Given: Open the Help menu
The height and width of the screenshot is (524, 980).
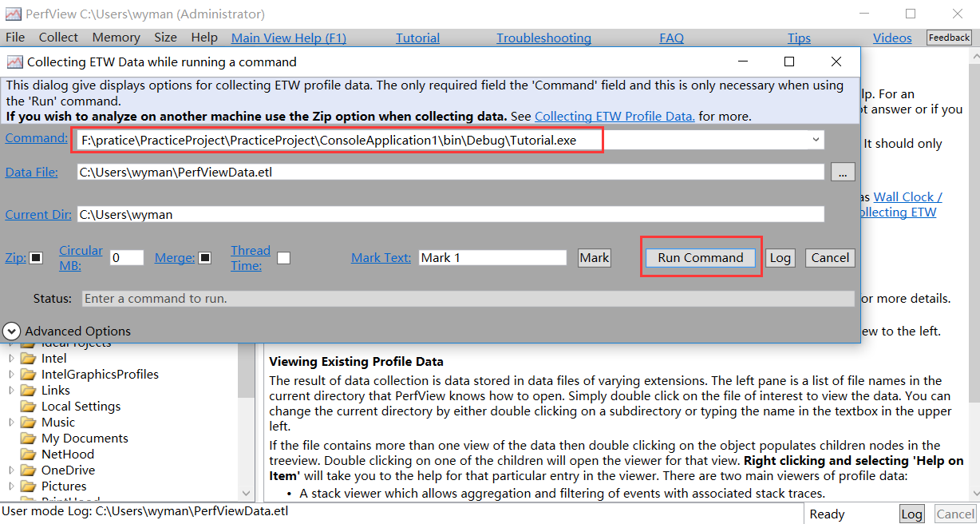Looking at the screenshot, I should point(204,38).
